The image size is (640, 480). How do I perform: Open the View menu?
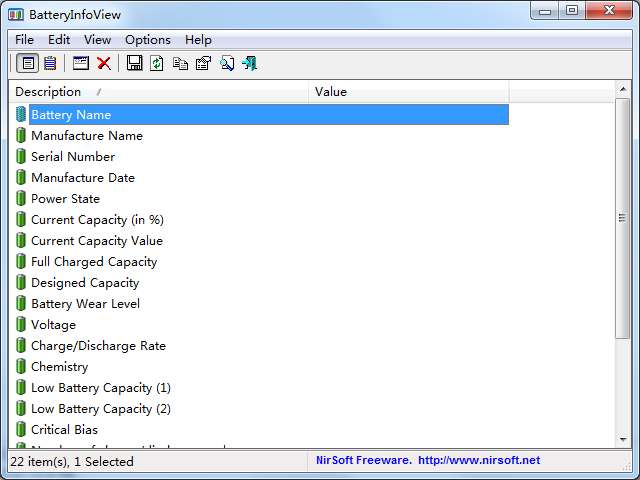(x=98, y=40)
